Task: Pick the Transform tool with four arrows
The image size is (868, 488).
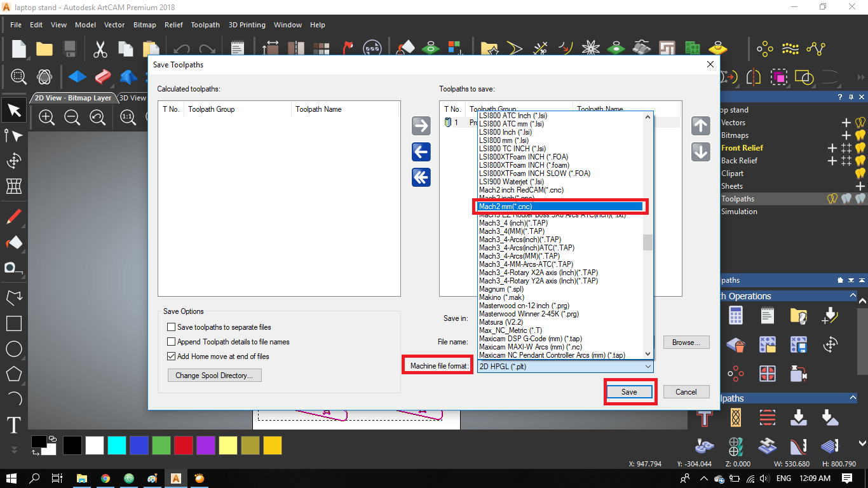Action: (14, 160)
